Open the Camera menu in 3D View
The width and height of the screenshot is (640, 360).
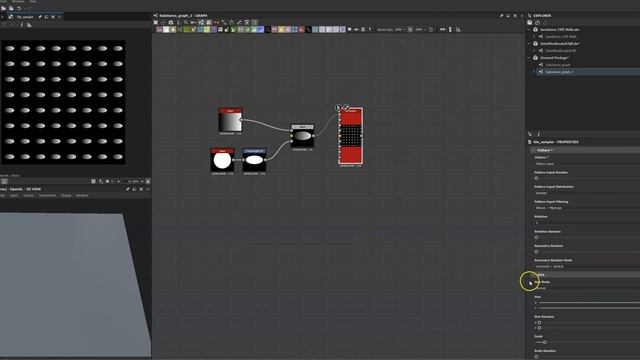29,196
